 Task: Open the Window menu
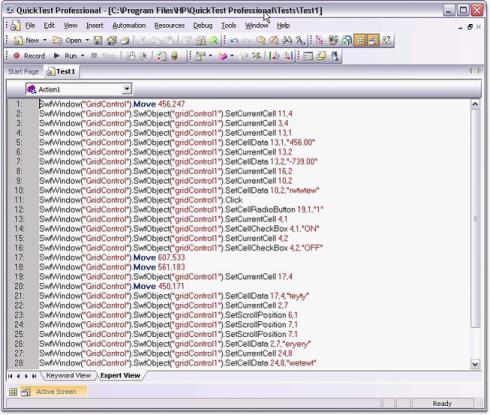[256, 26]
